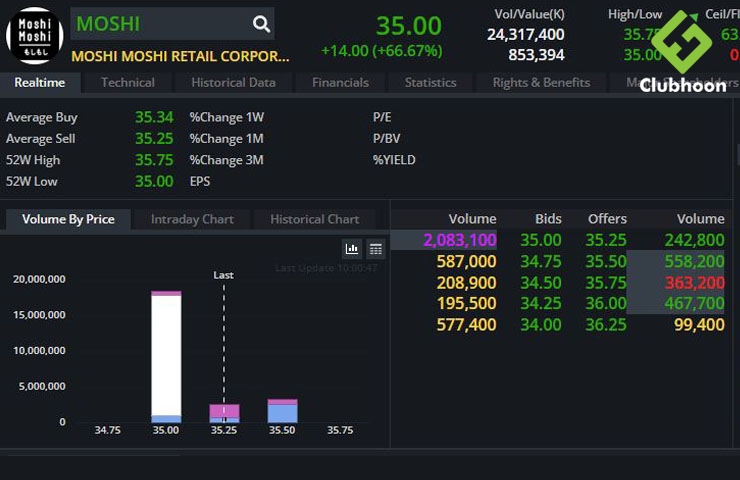Click bid volume 577,400

point(466,324)
